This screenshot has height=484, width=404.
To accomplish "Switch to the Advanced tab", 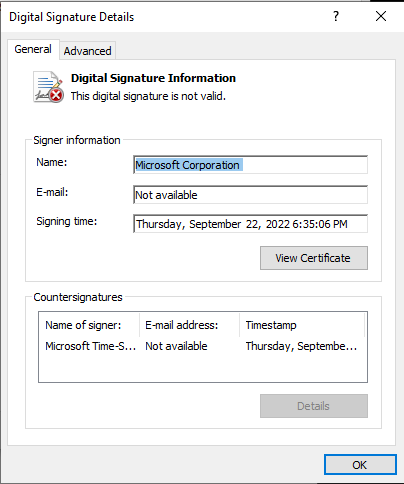I will (x=87, y=51).
